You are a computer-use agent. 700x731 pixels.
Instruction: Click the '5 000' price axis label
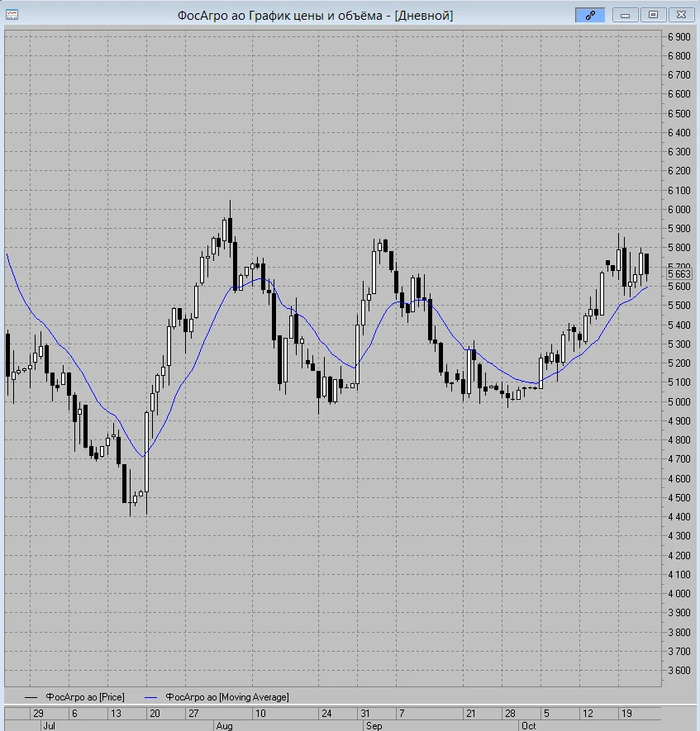pos(679,401)
